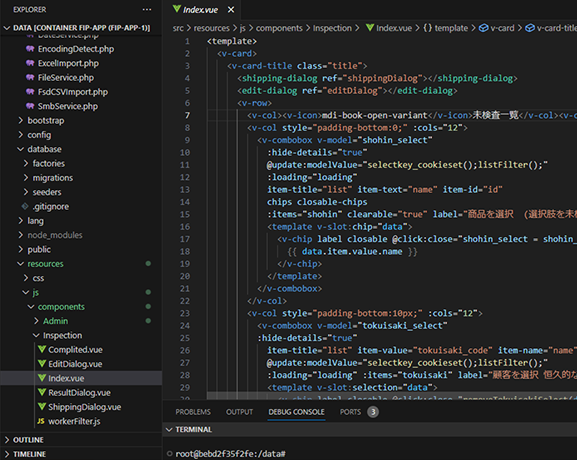The width and height of the screenshot is (577, 460).
Task: Switch to the PROBLEMS panel tab
Action: [x=193, y=411]
